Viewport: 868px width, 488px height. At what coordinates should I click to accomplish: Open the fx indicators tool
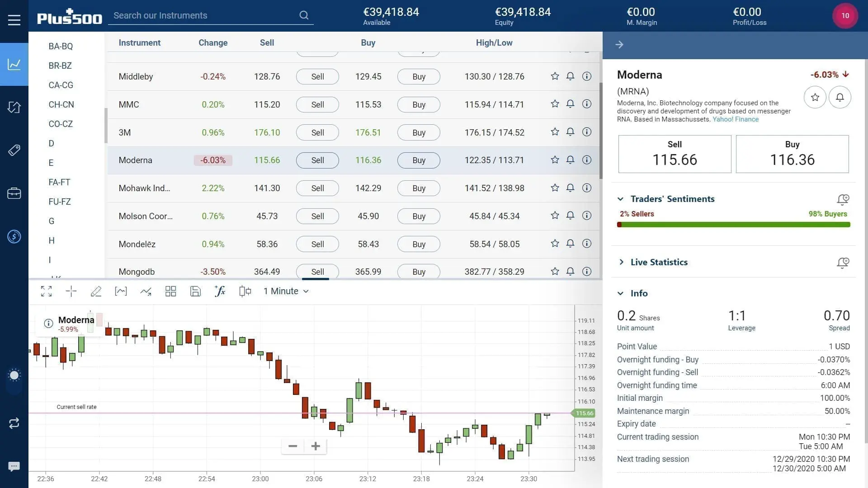[220, 291]
